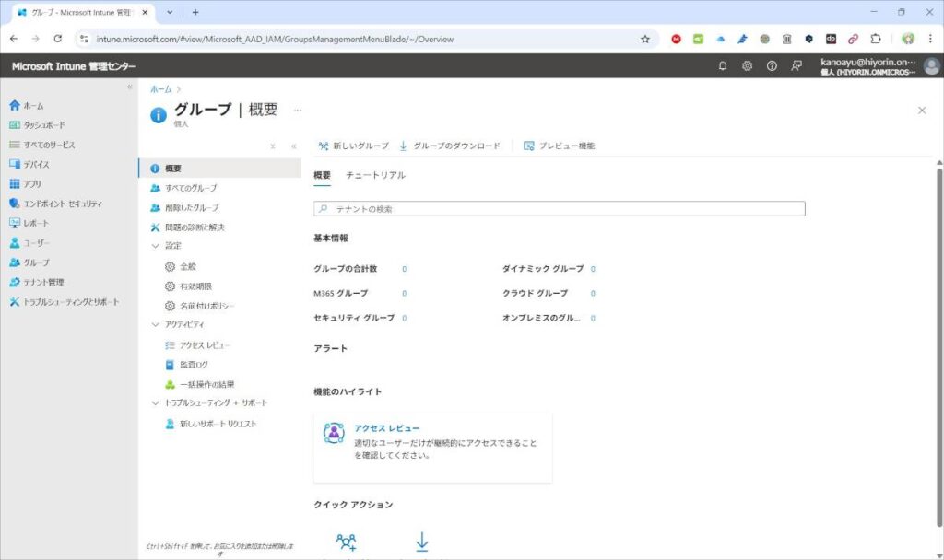Collapse the アクティビティ section
Viewport: 944px width, 560px height.
pyautogui.click(x=155, y=324)
